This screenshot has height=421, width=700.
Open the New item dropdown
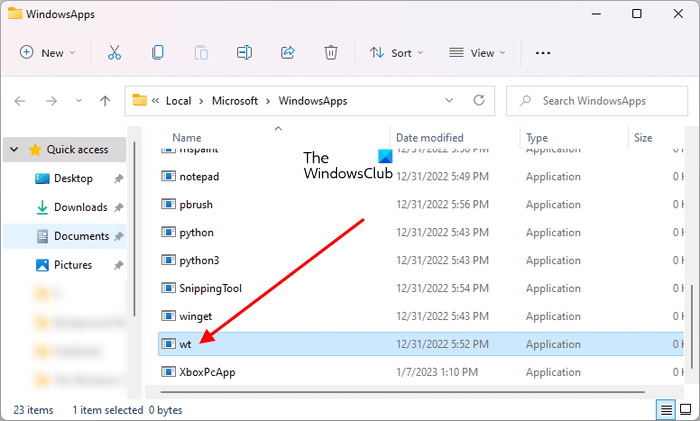[x=47, y=53]
